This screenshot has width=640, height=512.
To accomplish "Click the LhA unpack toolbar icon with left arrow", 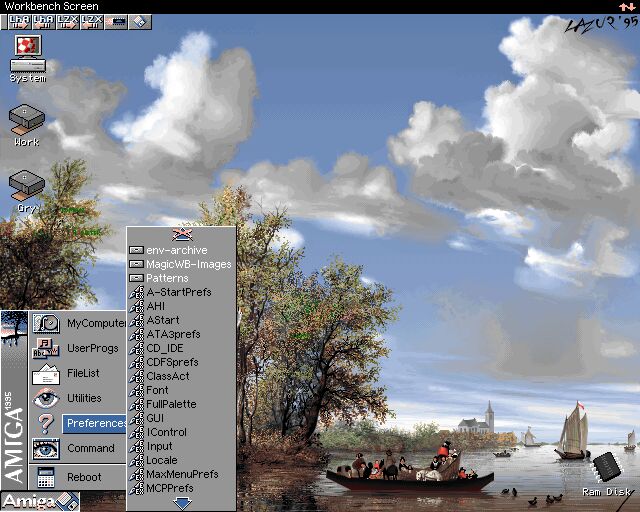I will (x=44, y=22).
